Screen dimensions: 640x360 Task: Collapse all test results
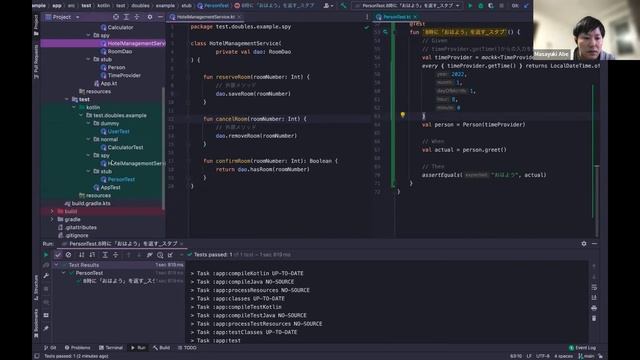coord(116,255)
